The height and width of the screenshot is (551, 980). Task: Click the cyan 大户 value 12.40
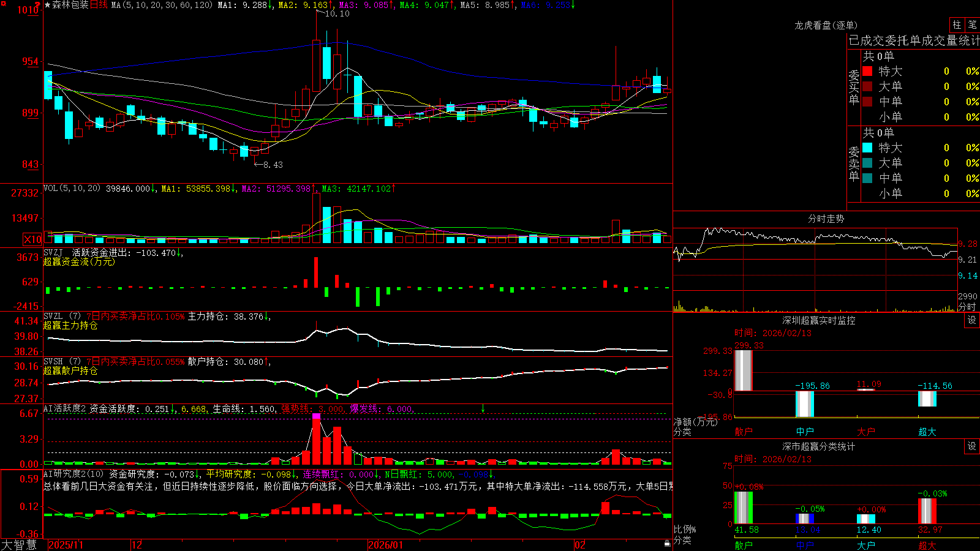tap(869, 530)
